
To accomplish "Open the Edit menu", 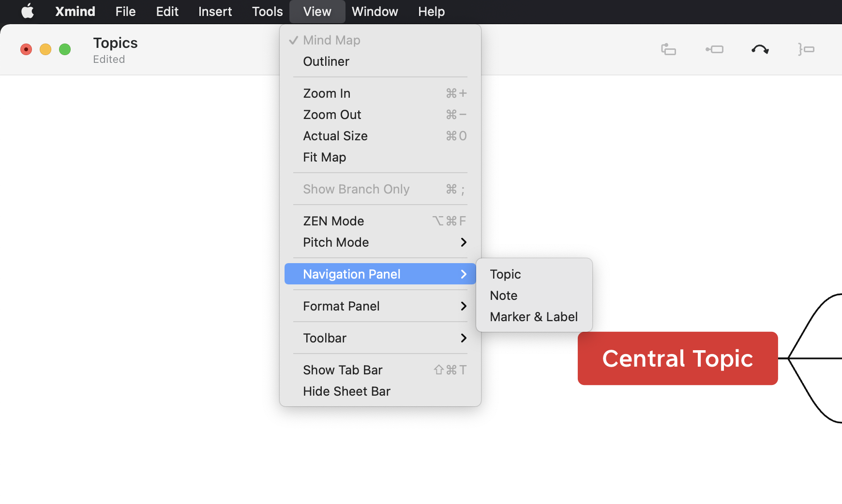I will pos(167,12).
